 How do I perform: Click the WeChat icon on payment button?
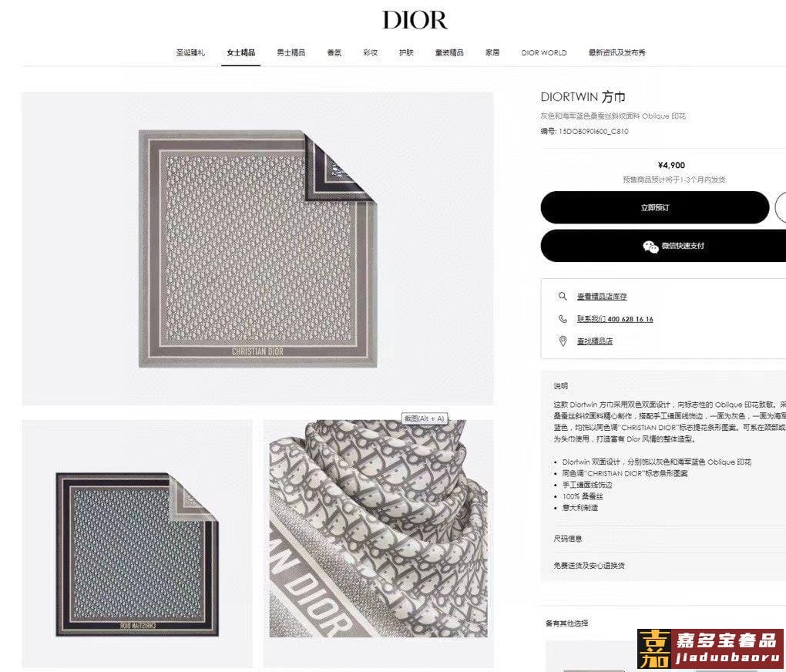650,247
